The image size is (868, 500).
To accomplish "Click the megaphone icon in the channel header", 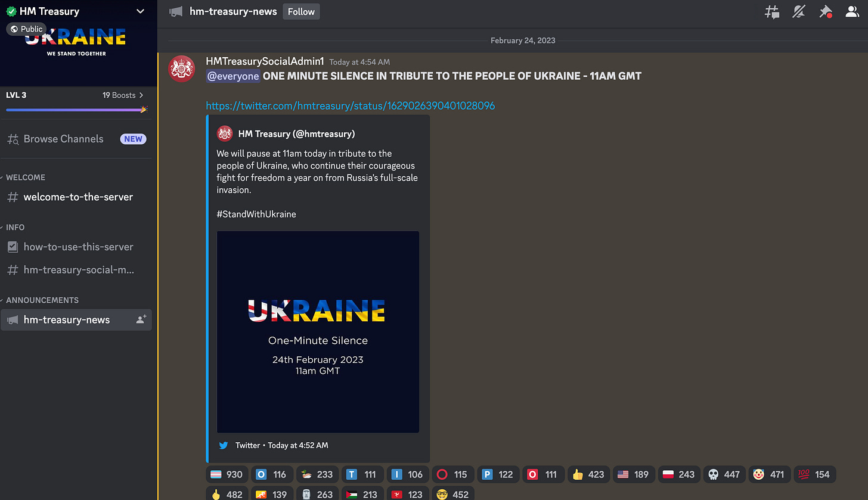I will pyautogui.click(x=176, y=11).
